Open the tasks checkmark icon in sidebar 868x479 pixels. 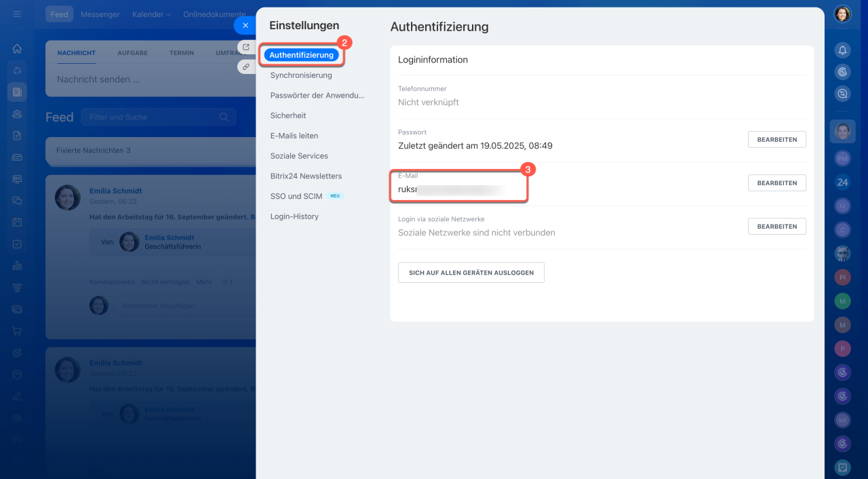tap(17, 244)
